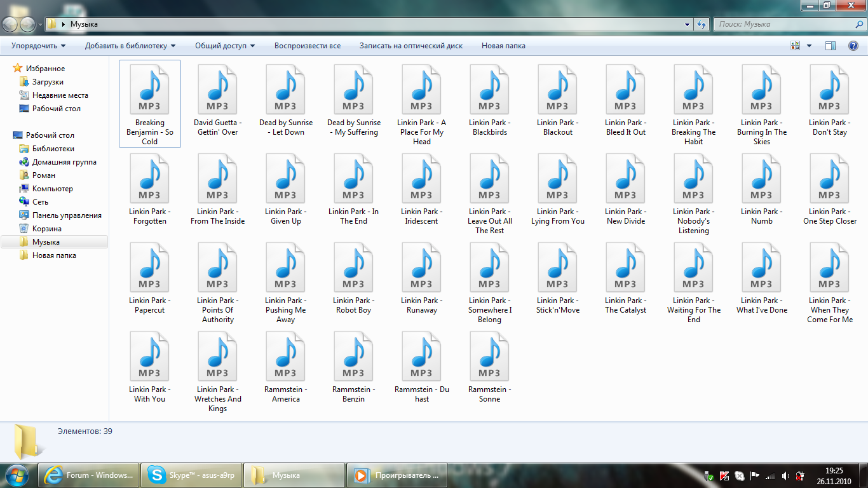Select Linkin Park - Blackout MP3 icon
The width and height of the screenshot is (868, 488).
click(557, 90)
